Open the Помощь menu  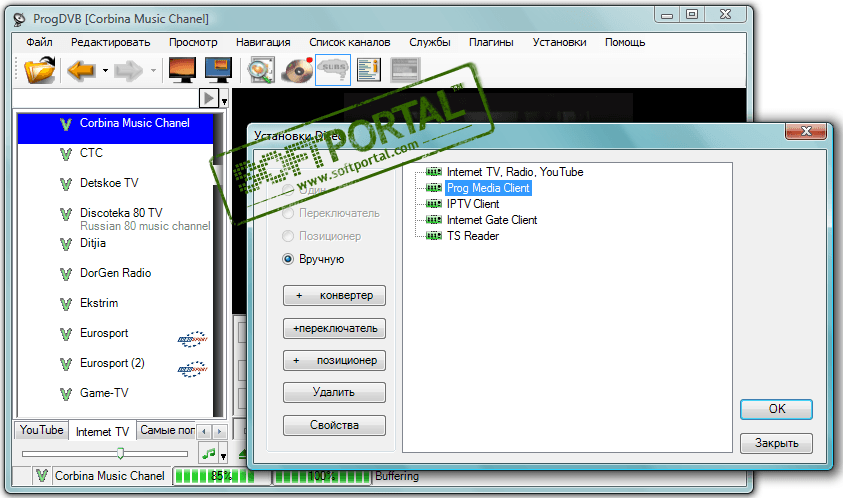coord(625,42)
